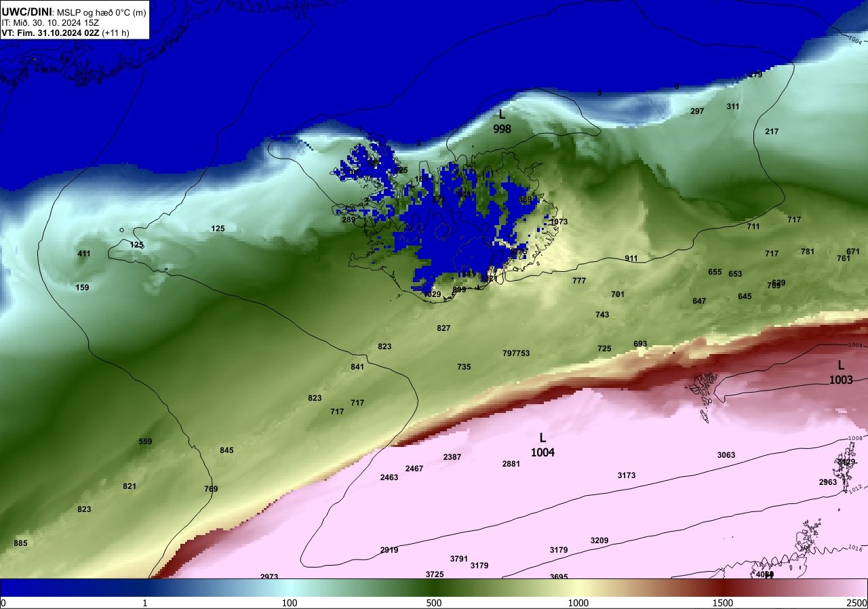Click the 998 low pressure value

pyautogui.click(x=502, y=129)
